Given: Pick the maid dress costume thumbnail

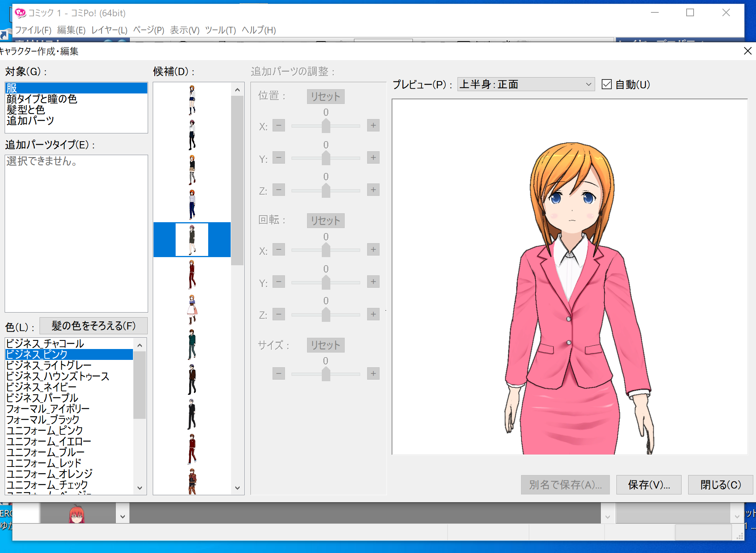Looking at the screenshot, I should pyautogui.click(x=192, y=309).
